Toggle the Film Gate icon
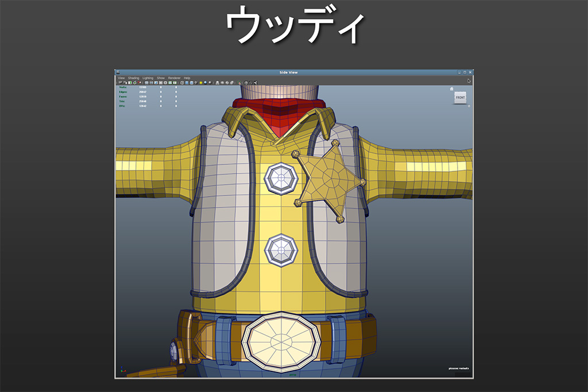Viewport: 588px width, 392px height. [x=151, y=83]
